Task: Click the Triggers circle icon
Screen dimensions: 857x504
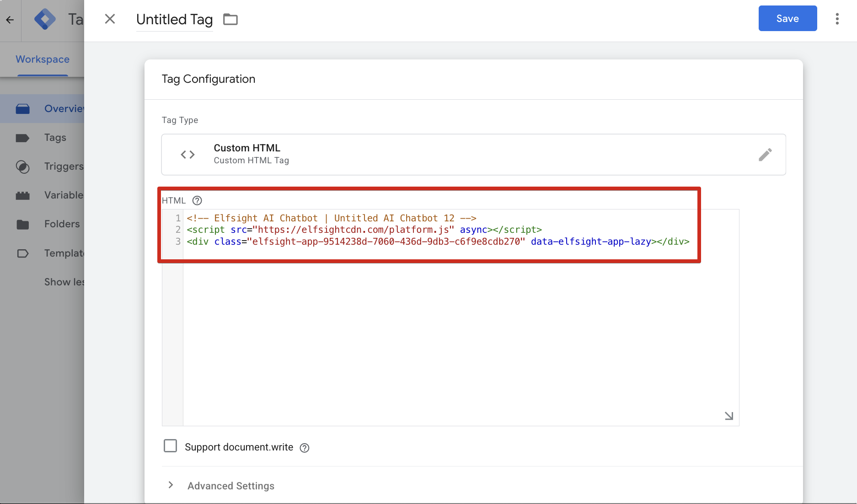Action: [23, 166]
